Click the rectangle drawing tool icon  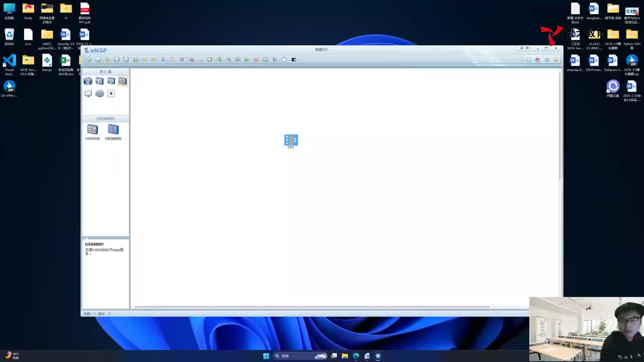click(209, 59)
